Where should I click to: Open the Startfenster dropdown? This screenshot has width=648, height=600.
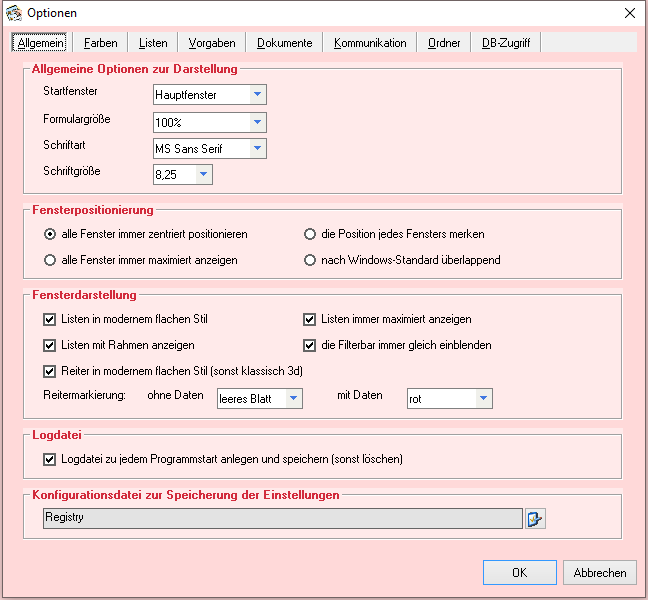click(x=257, y=95)
